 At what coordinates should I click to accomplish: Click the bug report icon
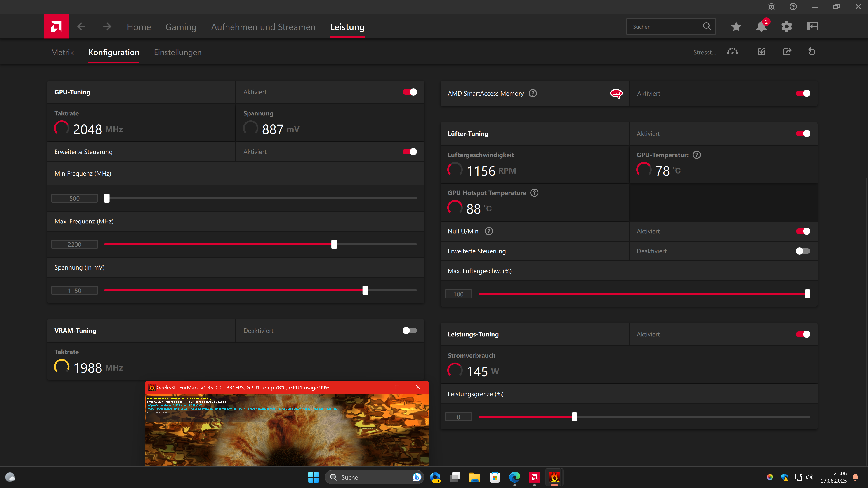point(771,7)
